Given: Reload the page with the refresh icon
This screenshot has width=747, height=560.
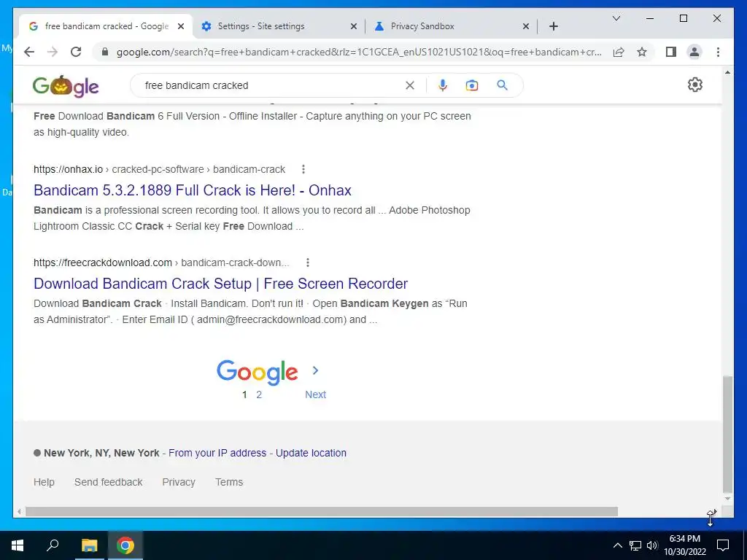Looking at the screenshot, I should [76, 52].
